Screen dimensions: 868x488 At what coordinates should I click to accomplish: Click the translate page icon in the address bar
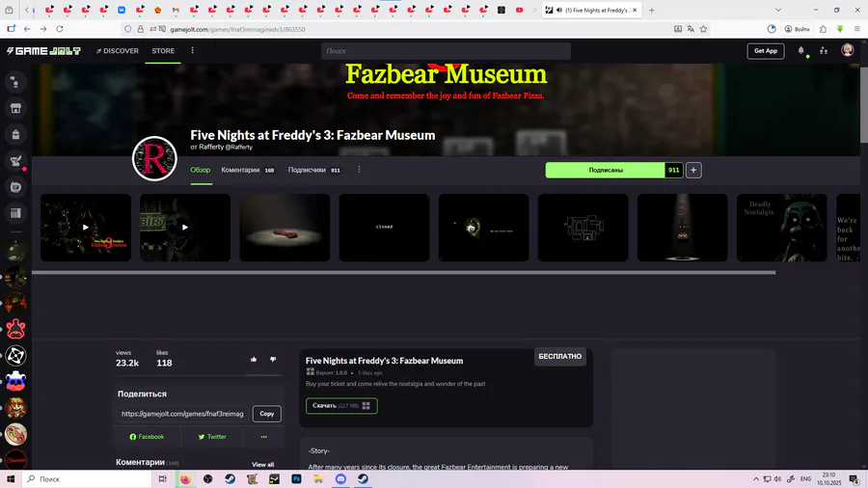click(691, 29)
